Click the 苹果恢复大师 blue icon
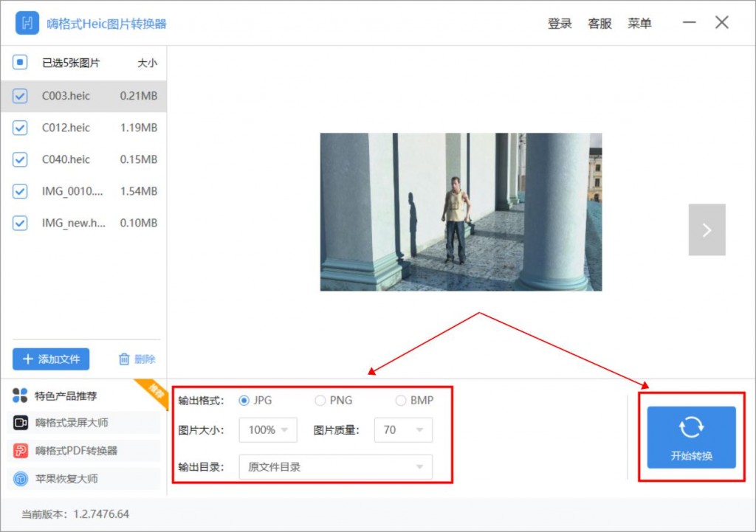756x532 pixels. (x=20, y=479)
